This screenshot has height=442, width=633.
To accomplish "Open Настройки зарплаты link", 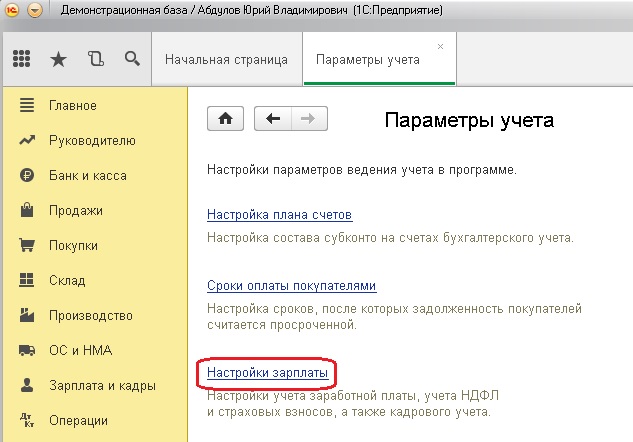I will coord(267,373).
